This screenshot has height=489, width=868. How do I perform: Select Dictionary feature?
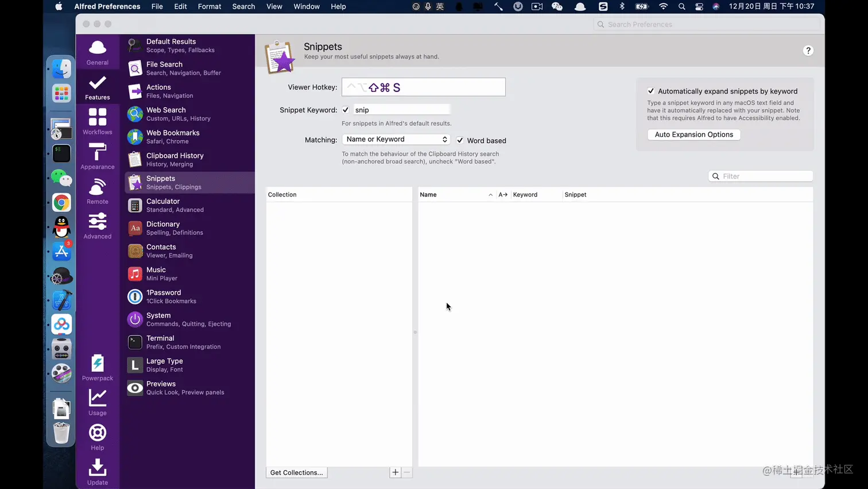point(189,228)
